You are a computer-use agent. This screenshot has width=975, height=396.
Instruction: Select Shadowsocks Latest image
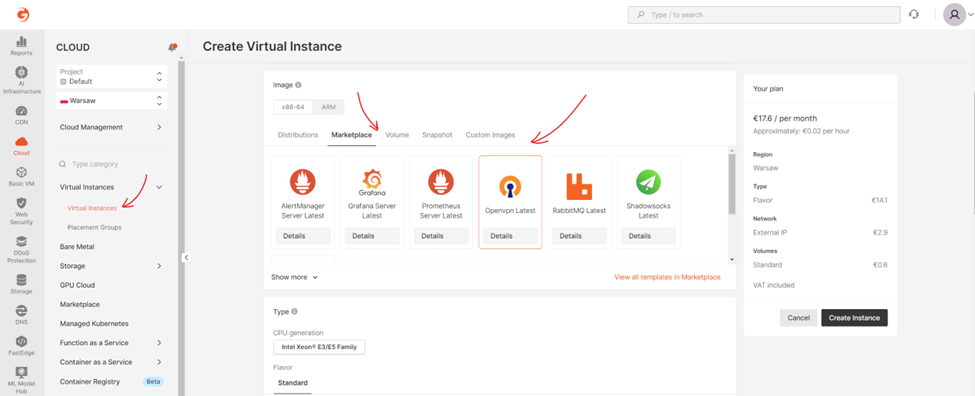pyautogui.click(x=649, y=201)
